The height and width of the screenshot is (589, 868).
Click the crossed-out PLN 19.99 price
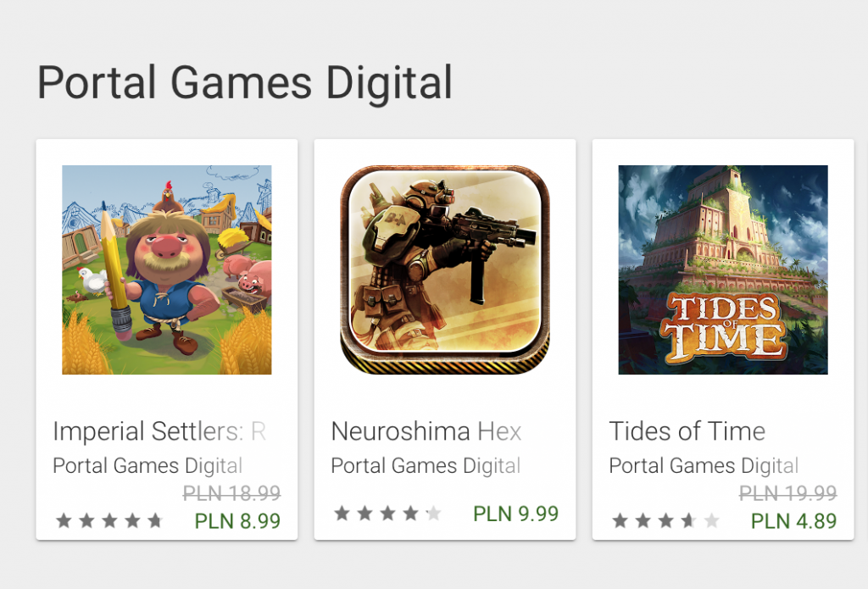[x=787, y=493]
